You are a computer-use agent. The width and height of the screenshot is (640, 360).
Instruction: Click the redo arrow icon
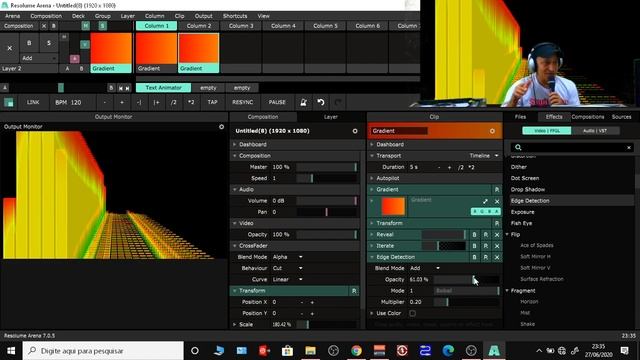(x=338, y=102)
